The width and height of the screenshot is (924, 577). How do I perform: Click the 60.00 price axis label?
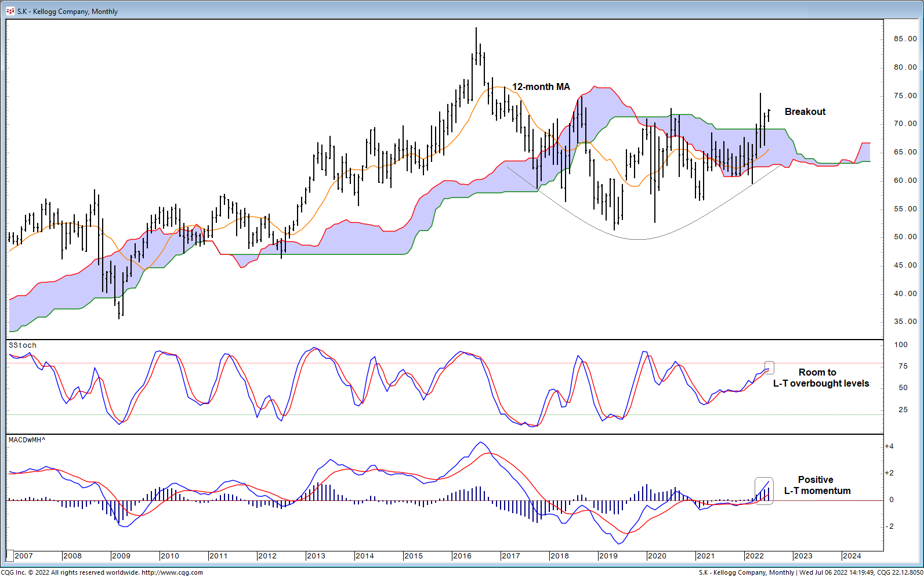pos(905,181)
